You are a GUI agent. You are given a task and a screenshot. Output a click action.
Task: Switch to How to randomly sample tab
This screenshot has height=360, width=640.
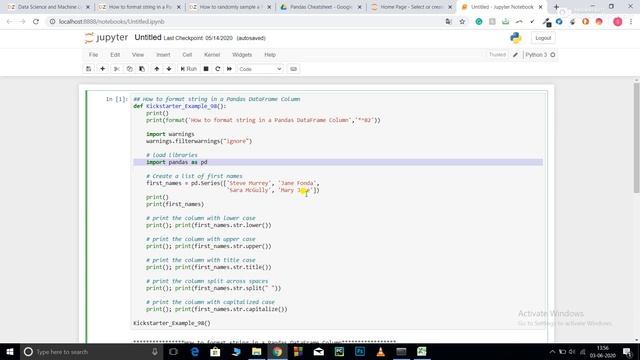tap(230, 7)
